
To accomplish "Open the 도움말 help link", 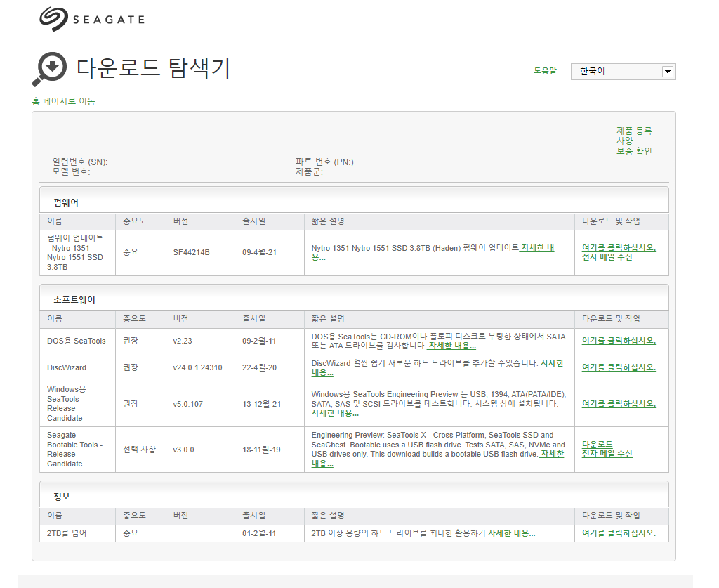I will (x=545, y=71).
